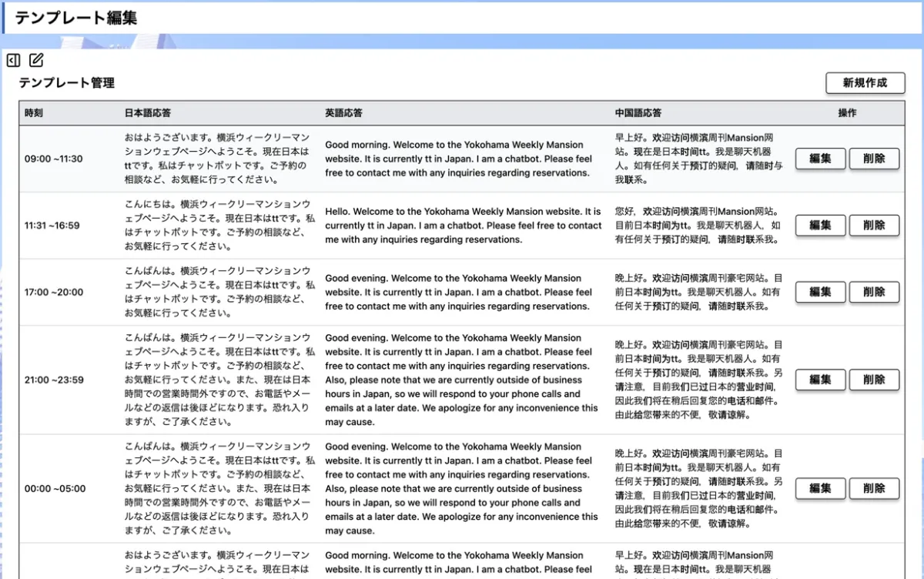Screen dimensions: 924x579
Task: Click the collapse sidebar panel icon
Action: point(13,60)
